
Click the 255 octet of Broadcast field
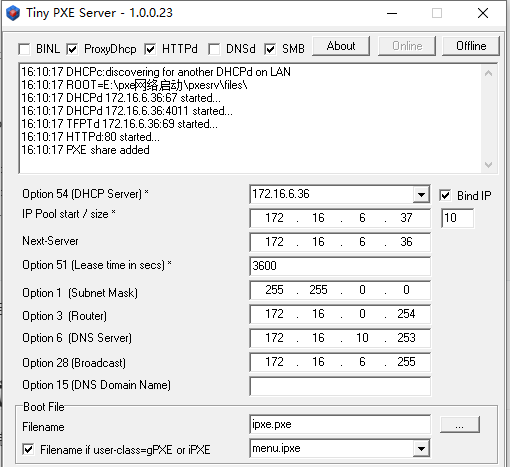(406, 362)
